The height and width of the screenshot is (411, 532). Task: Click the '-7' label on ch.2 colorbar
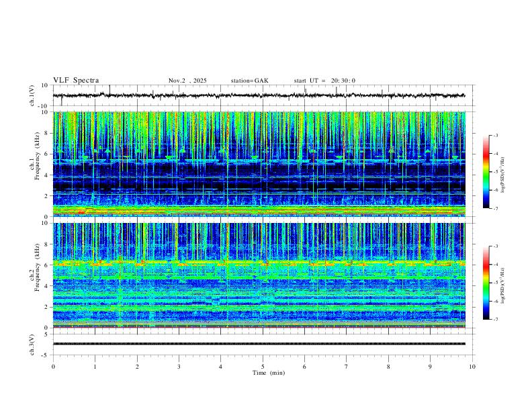[x=495, y=320]
